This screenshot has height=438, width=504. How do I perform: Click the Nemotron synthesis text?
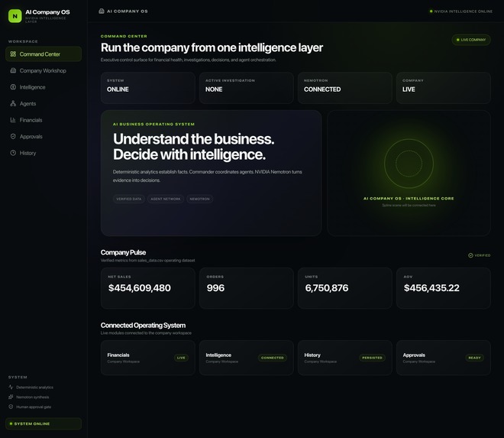coord(33,397)
